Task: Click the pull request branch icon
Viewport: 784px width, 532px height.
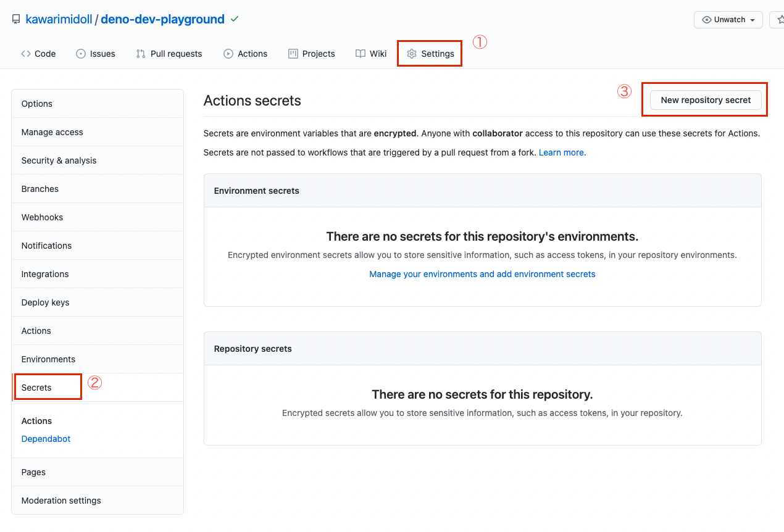Action: coord(141,54)
